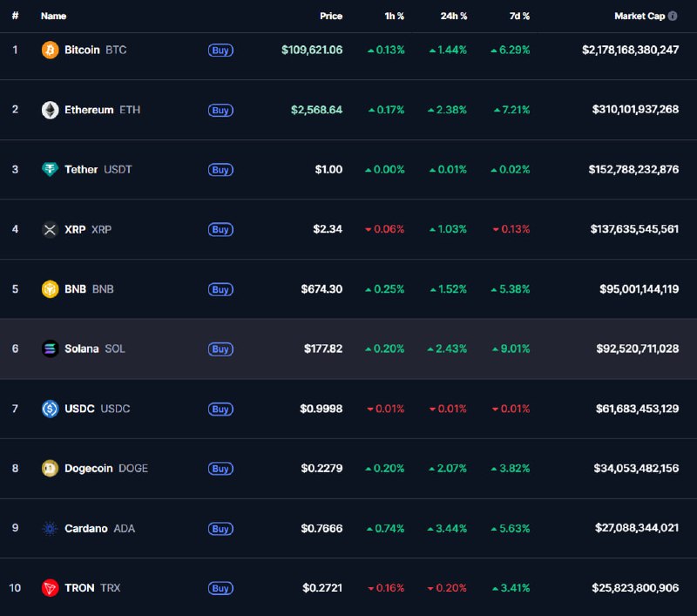Click the Tether logo icon
The height and width of the screenshot is (616, 697).
point(51,169)
